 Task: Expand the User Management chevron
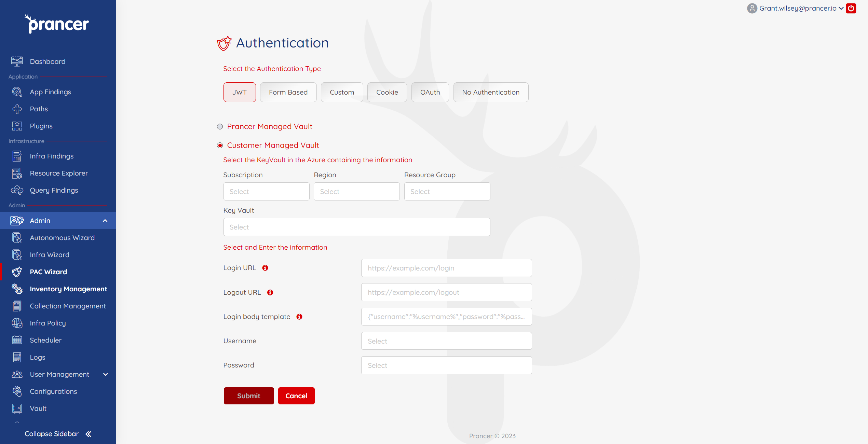click(105, 374)
